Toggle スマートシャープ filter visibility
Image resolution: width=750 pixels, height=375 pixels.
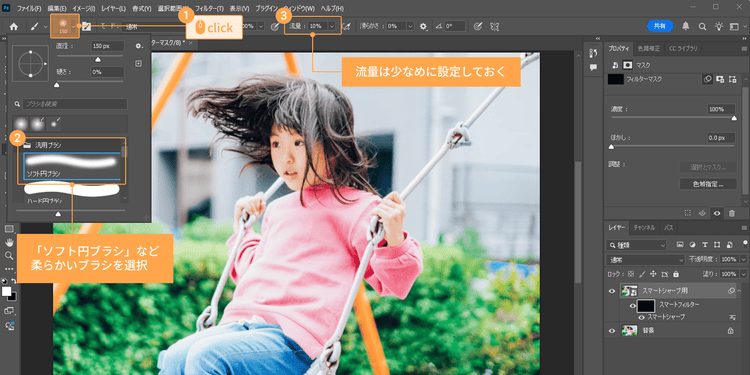[641, 317]
